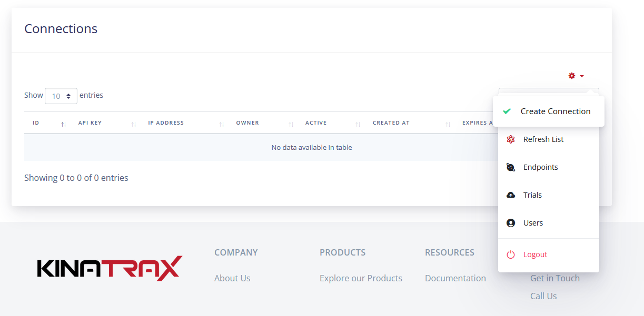The width and height of the screenshot is (644, 316).
Task: Sort table by IP Address column
Action: (166, 123)
